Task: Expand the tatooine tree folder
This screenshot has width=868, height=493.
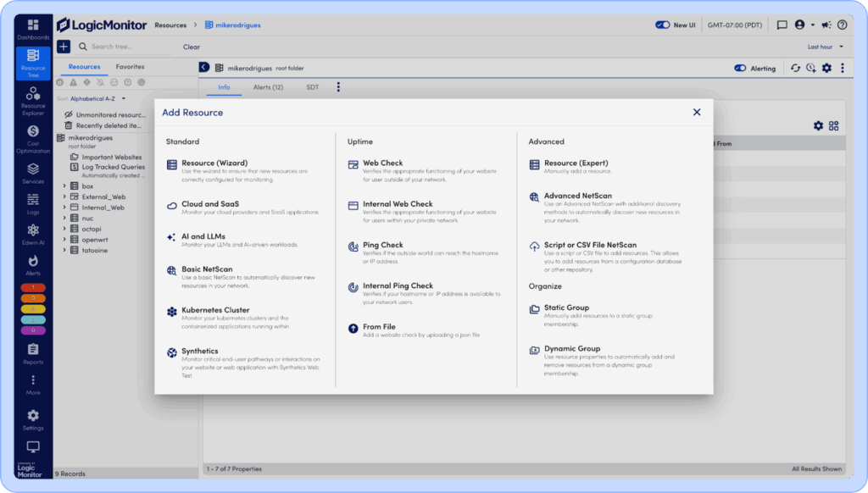Action: tap(64, 250)
